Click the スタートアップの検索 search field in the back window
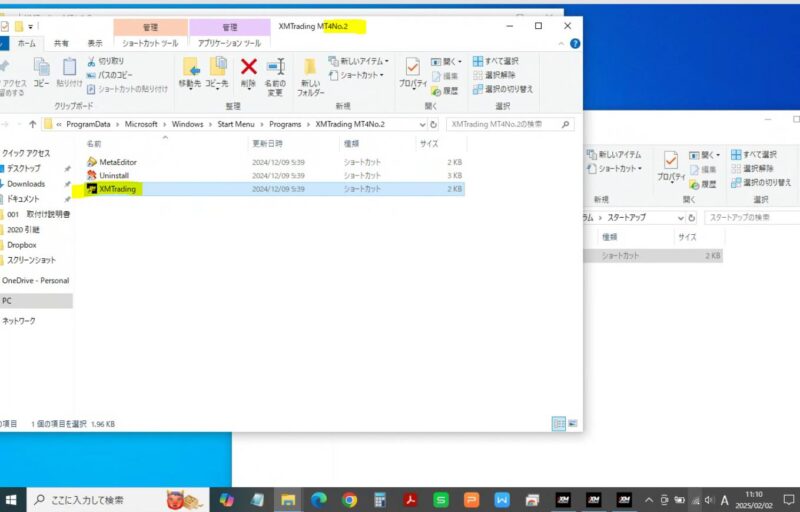 click(752, 218)
